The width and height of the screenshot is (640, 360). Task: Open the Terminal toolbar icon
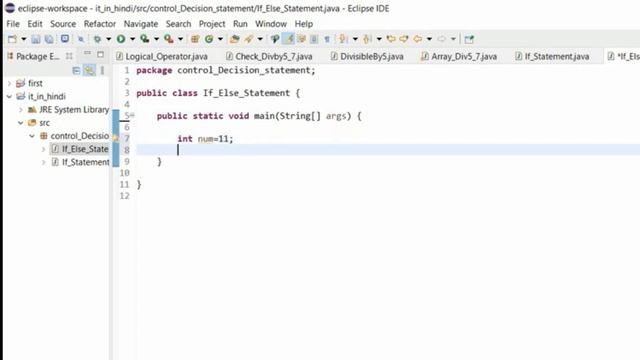point(64,39)
